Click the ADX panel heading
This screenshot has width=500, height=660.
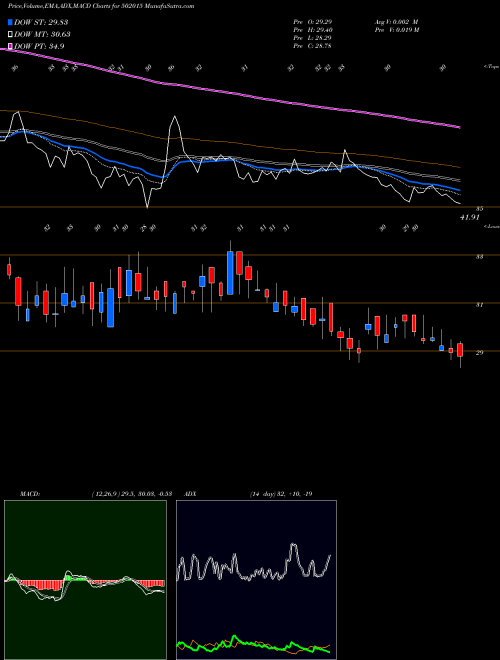190,494
